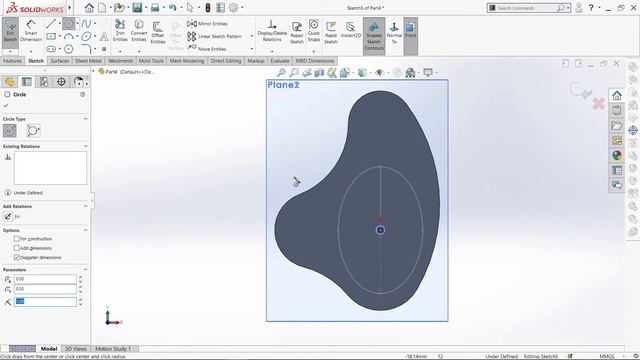Click the Repair Sketch tool
Viewport: 640px width, 360px height.
pos(297,32)
